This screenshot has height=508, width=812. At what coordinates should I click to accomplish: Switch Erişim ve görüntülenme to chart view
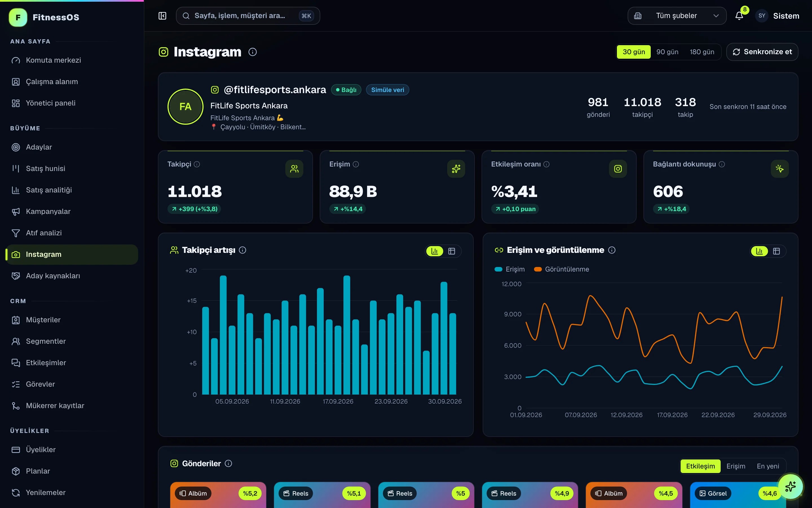click(760, 251)
